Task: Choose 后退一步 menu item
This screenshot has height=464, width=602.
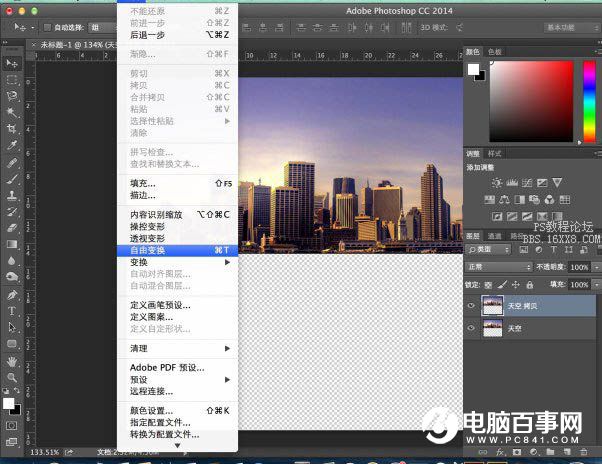Action: click(x=177, y=35)
